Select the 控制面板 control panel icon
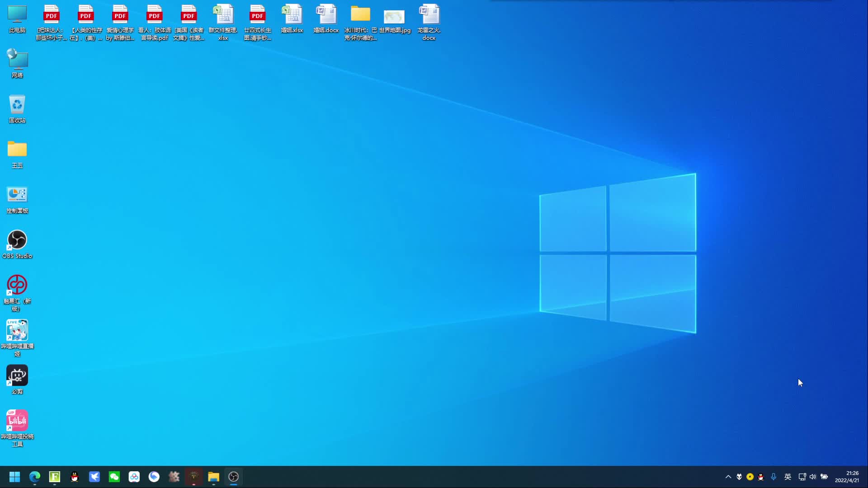 [x=17, y=199]
